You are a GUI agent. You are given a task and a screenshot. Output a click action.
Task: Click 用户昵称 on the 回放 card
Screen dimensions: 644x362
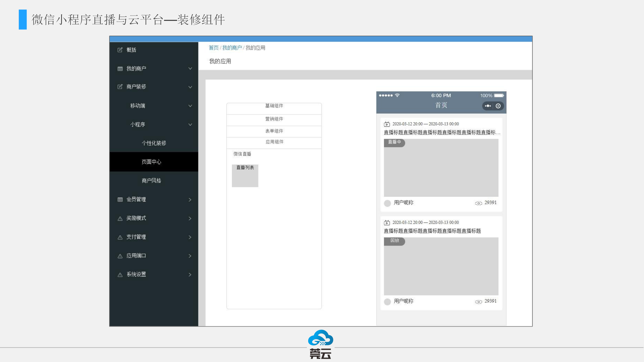pos(404,301)
